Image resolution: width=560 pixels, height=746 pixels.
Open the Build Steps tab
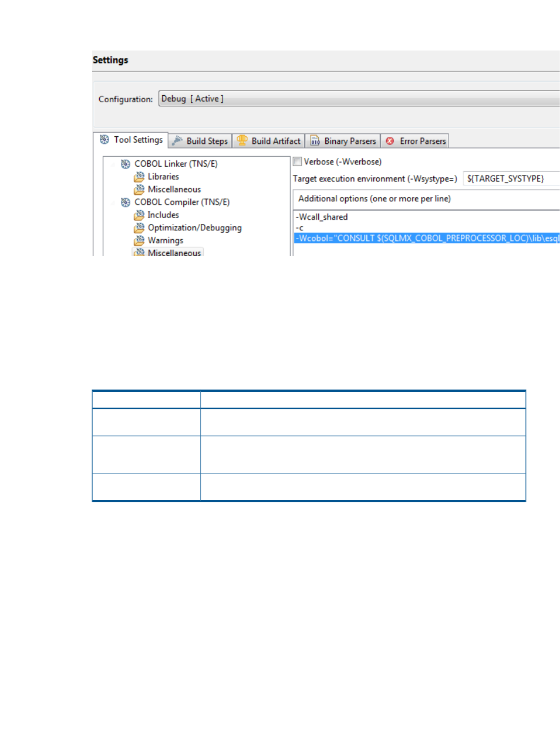tap(200, 141)
